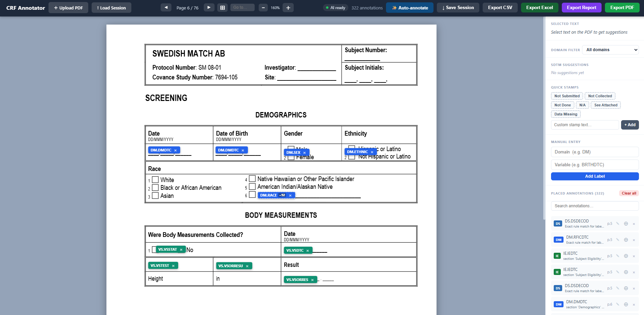
Task: Focus the Custom stamp text field
Action: point(585,125)
